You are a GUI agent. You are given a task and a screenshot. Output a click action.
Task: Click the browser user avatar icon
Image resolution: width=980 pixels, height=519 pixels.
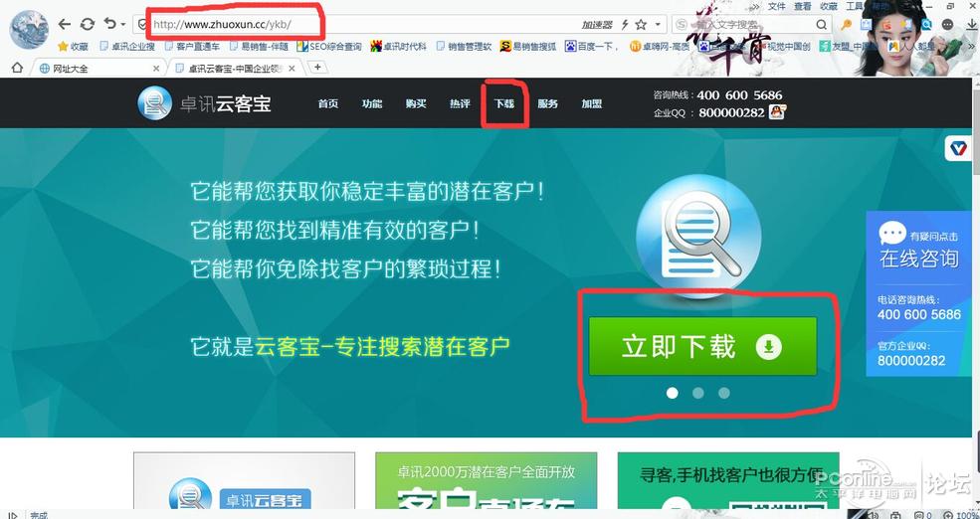coord(29,30)
